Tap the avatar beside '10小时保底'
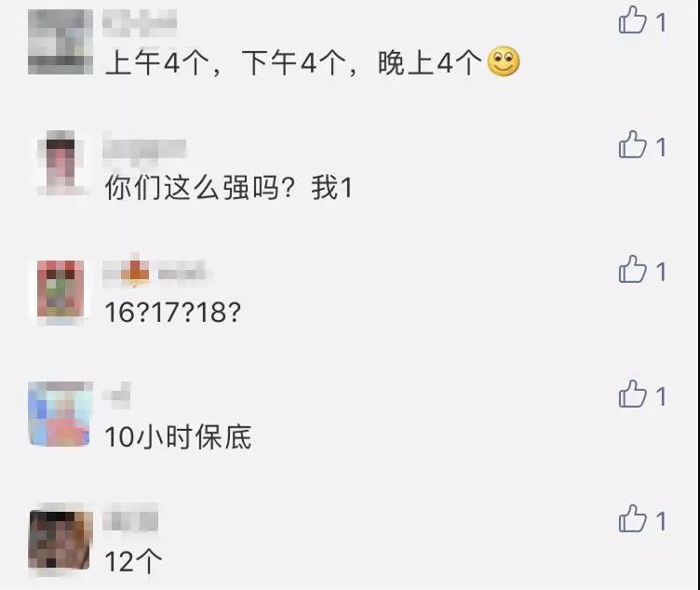This screenshot has height=590, width=700. point(61,414)
